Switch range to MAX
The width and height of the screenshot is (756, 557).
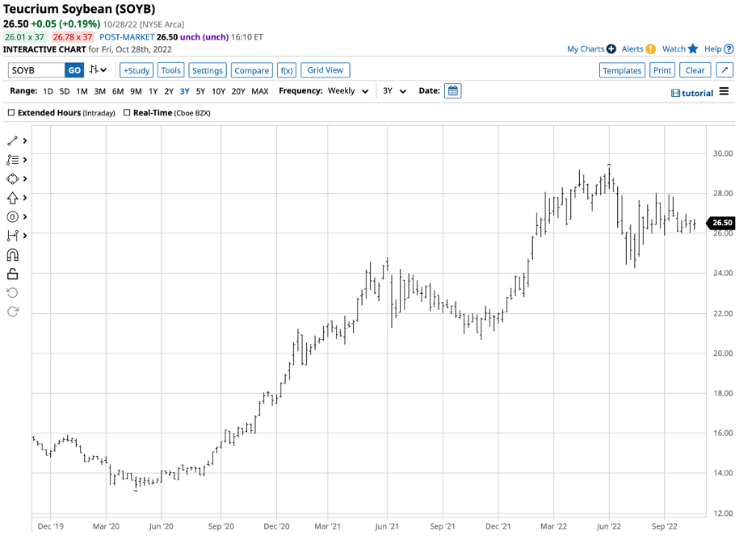tap(259, 91)
